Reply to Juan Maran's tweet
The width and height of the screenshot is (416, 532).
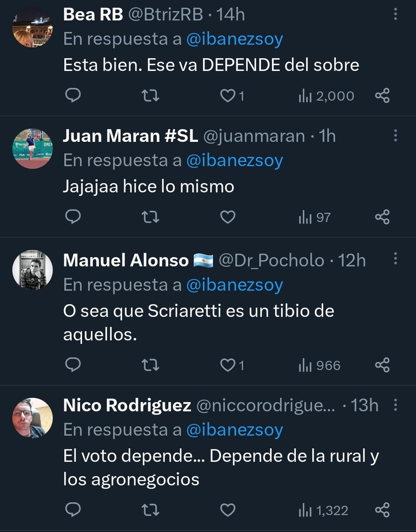click(x=72, y=217)
